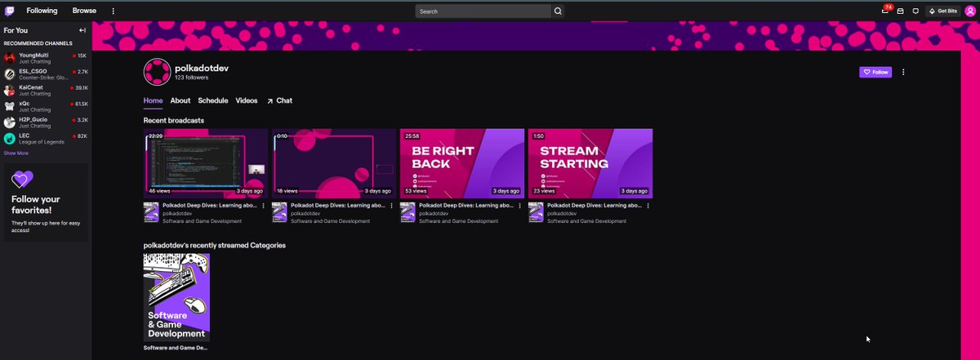
Task: Open Software & Game Development category card
Action: [x=176, y=297]
